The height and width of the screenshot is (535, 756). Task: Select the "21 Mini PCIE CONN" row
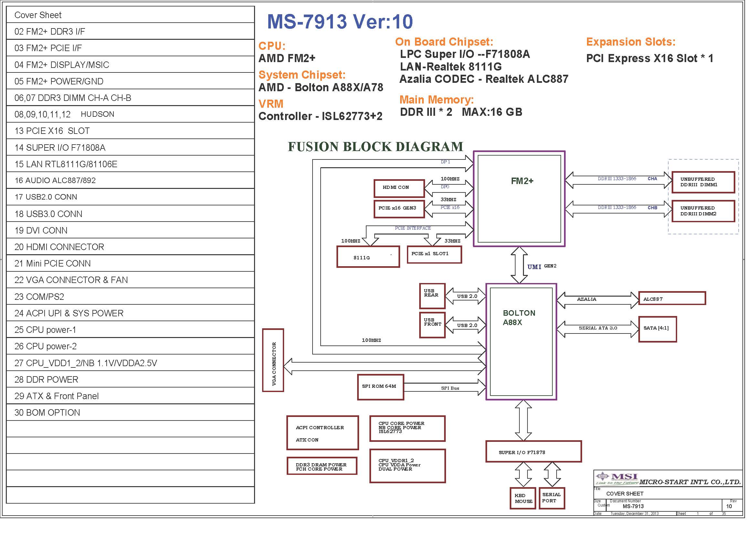coord(130,263)
